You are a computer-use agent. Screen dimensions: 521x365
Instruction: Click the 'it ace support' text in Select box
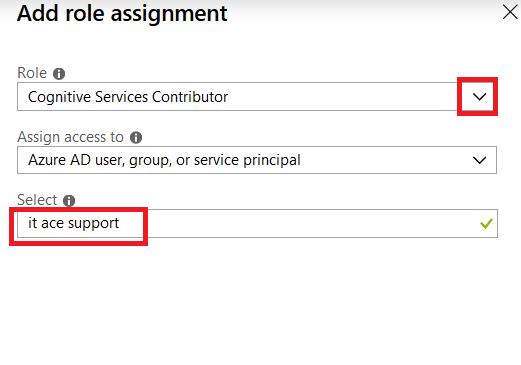pyautogui.click(x=73, y=223)
